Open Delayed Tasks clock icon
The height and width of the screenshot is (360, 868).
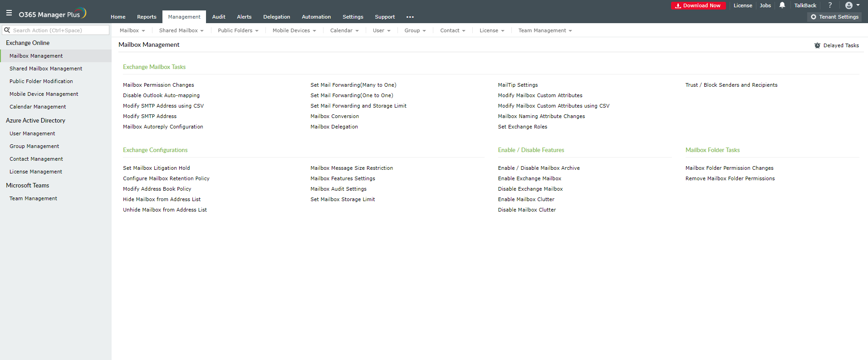pyautogui.click(x=817, y=45)
